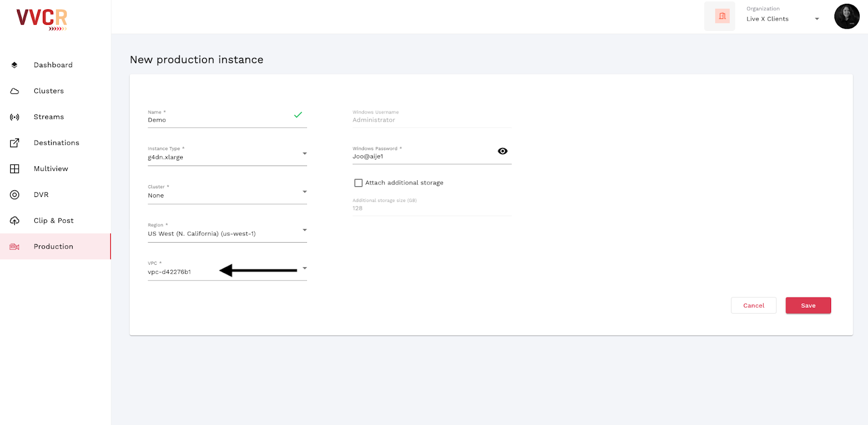Click the Dashboard layers icon
868x425 pixels.
(x=15, y=65)
